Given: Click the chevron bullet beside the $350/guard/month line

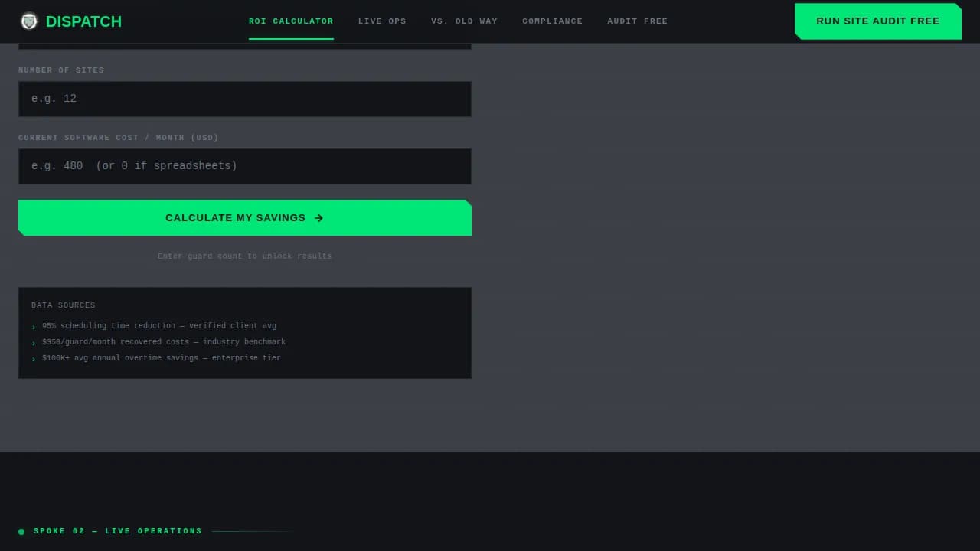Looking at the screenshot, I should click(x=34, y=343).
